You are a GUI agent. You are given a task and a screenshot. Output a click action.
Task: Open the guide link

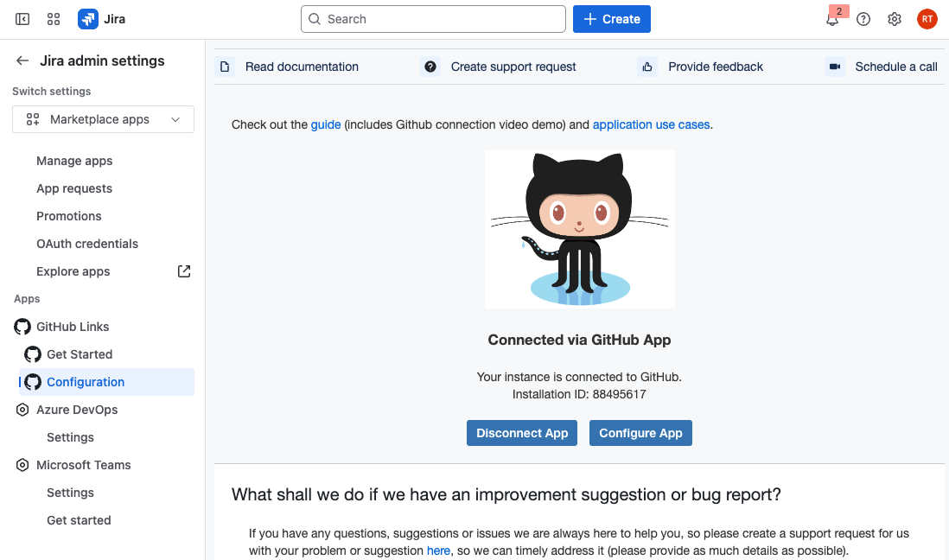click(x=326, y=124)
